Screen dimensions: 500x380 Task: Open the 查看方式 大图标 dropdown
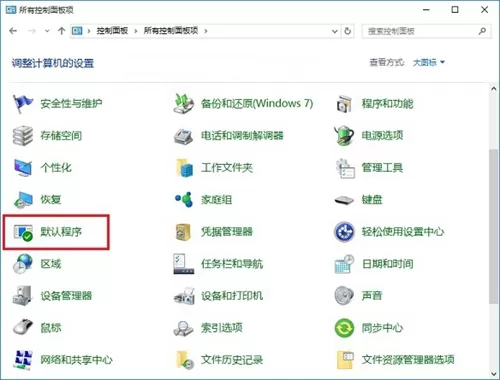[x=429, y=62]
